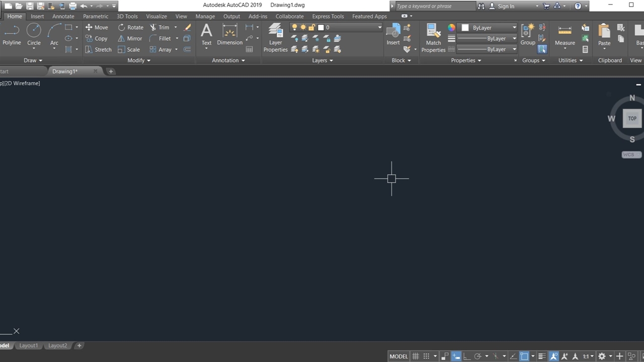644x362 pixels.
Task: Click the Match Properties tool
Action: point(433,38)
